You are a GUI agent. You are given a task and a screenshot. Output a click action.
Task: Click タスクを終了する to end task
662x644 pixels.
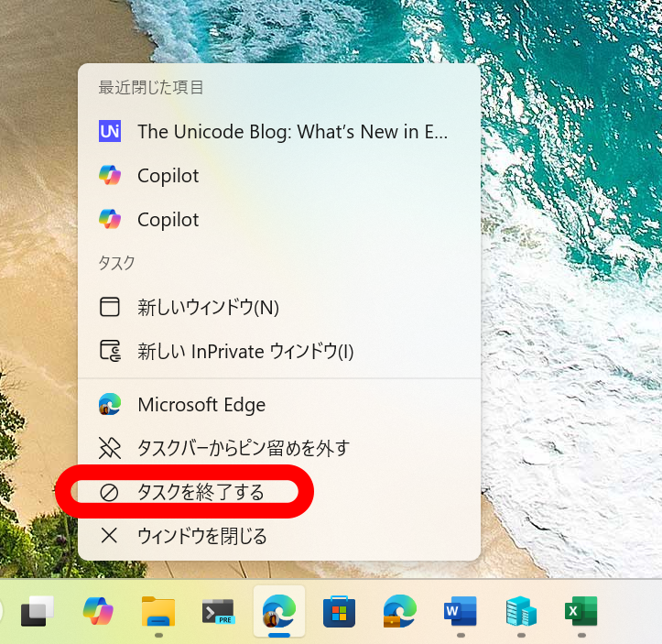(x=279, y=492)
